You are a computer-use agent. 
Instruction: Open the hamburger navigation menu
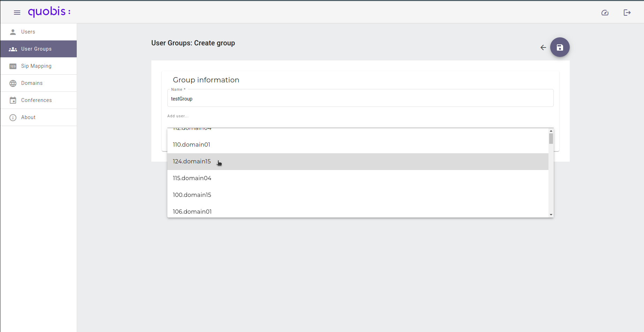click(x=17, y=13)
